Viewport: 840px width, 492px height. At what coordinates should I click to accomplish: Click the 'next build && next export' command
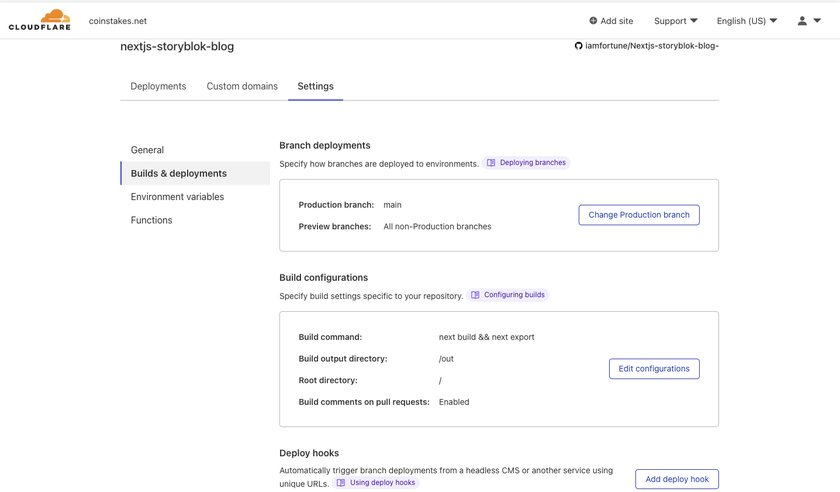[486, 337]
